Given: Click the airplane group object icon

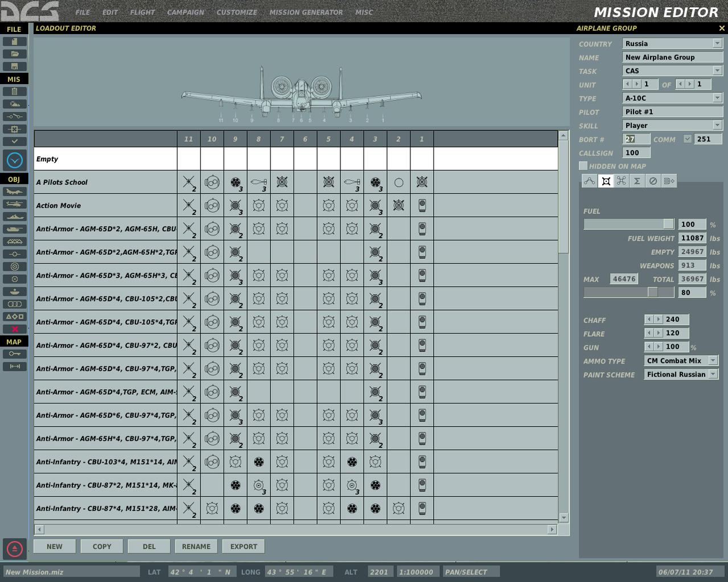Looking at the screenshot, I should [x=15, y=192].
